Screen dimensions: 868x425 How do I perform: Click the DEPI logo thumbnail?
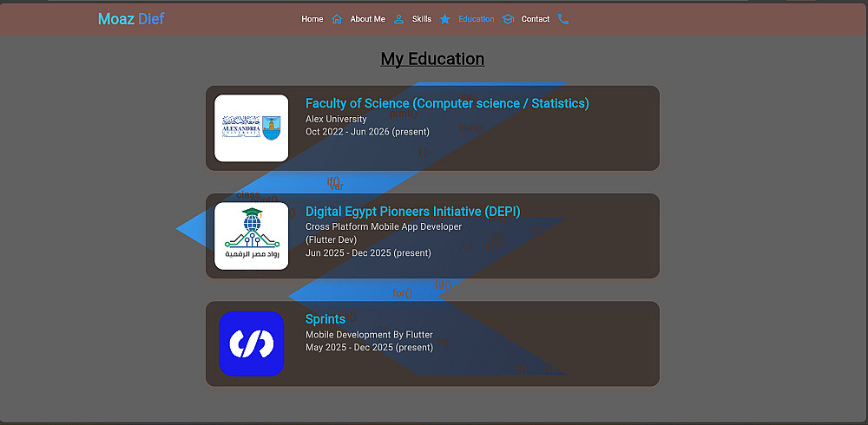252,236
